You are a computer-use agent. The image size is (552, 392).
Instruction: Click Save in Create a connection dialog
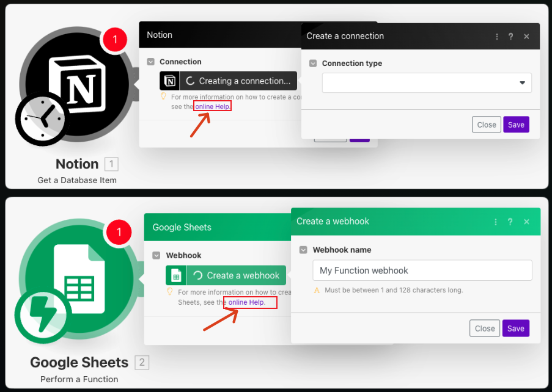(x=516, y=125)
